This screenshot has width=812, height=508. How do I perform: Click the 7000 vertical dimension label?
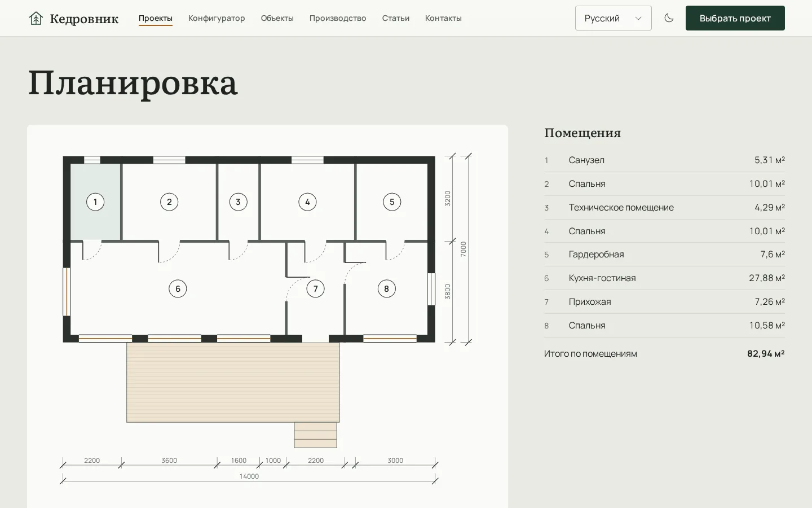point(464,249)
